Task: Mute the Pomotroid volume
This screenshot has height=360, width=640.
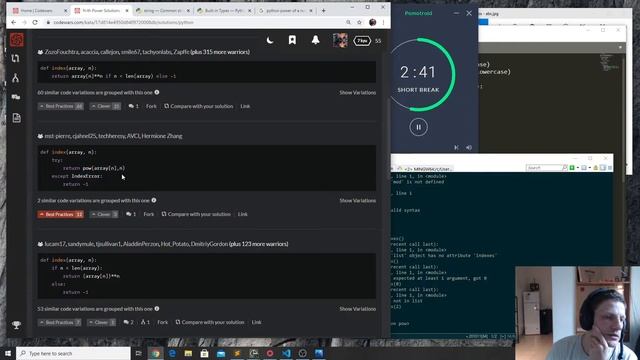Action: 469,147
